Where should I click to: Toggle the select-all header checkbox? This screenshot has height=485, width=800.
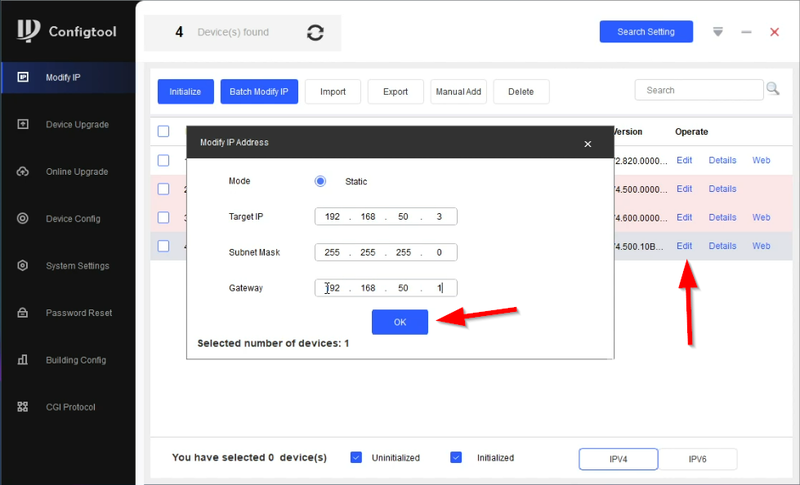click(163, 131)
